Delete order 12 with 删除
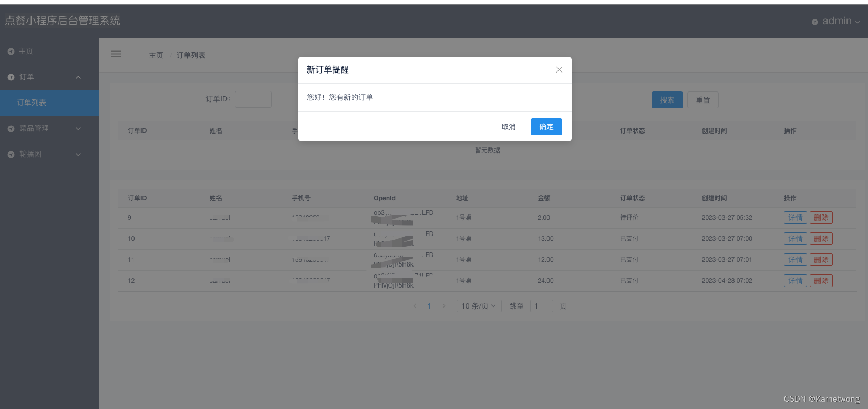This screenshot has width=868, height=409. (821, 281)
